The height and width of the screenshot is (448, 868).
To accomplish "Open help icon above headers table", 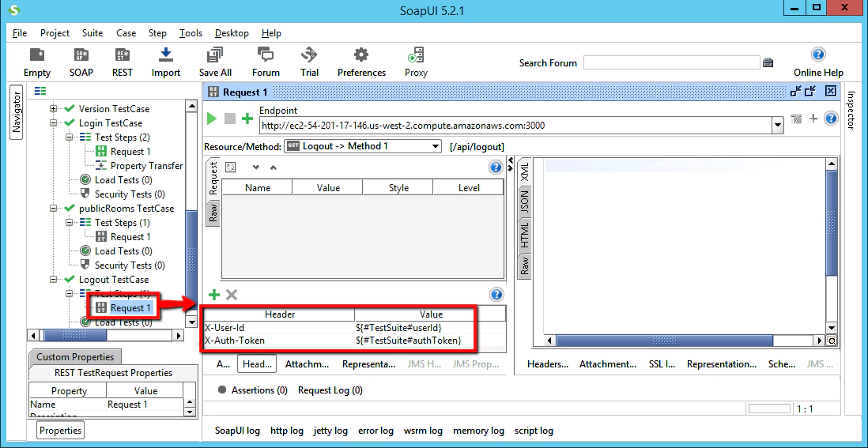I will point(496,294).
